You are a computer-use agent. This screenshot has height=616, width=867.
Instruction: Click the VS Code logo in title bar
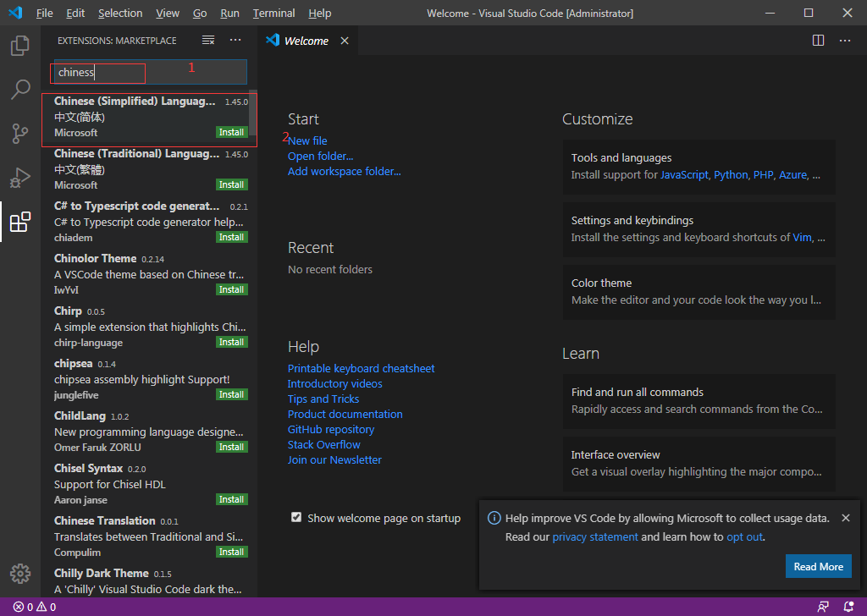(x=15, y=13)
